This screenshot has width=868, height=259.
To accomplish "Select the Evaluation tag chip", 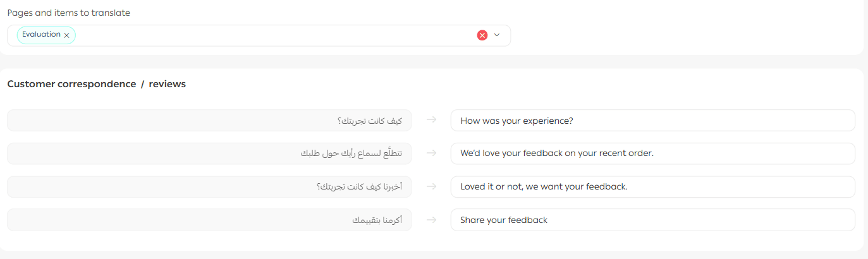I will click(x=41, y=35).
